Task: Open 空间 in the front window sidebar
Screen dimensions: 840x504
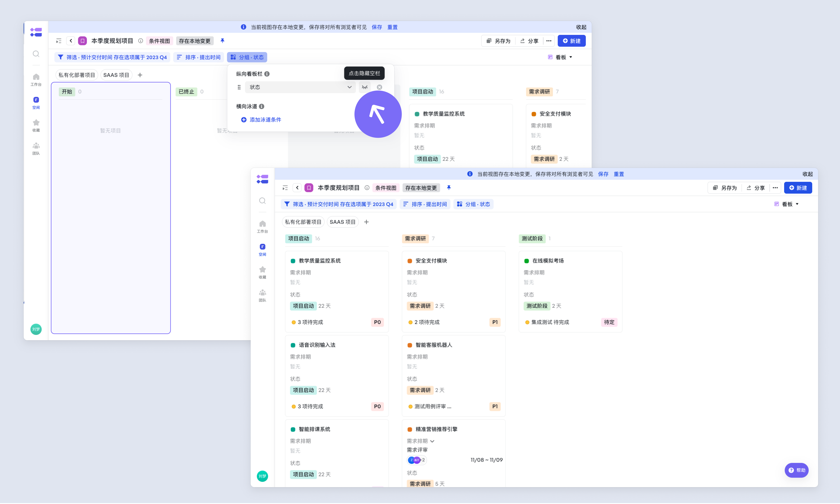Action: coord(262,250)
